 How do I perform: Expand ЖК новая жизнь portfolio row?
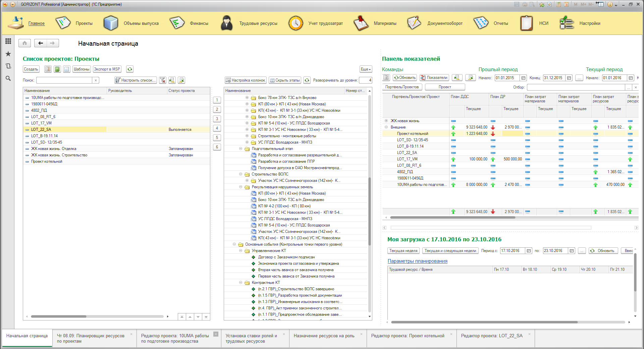pos(386,121)
